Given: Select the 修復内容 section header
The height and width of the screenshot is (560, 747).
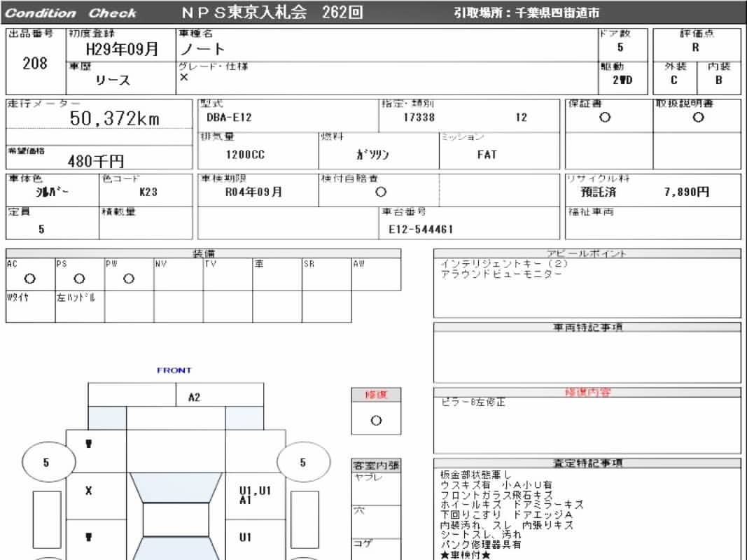Looking at the screenshot, I should (587, 393).
